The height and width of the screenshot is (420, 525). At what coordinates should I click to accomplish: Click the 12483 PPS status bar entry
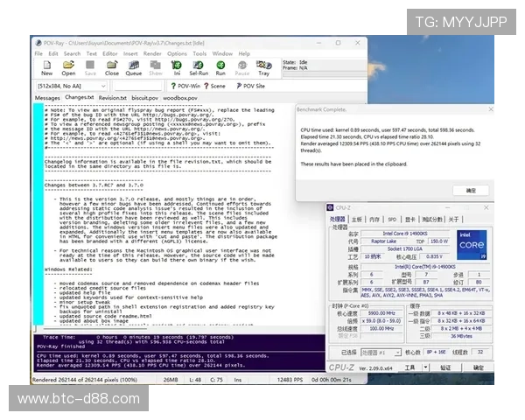point(290,380)
